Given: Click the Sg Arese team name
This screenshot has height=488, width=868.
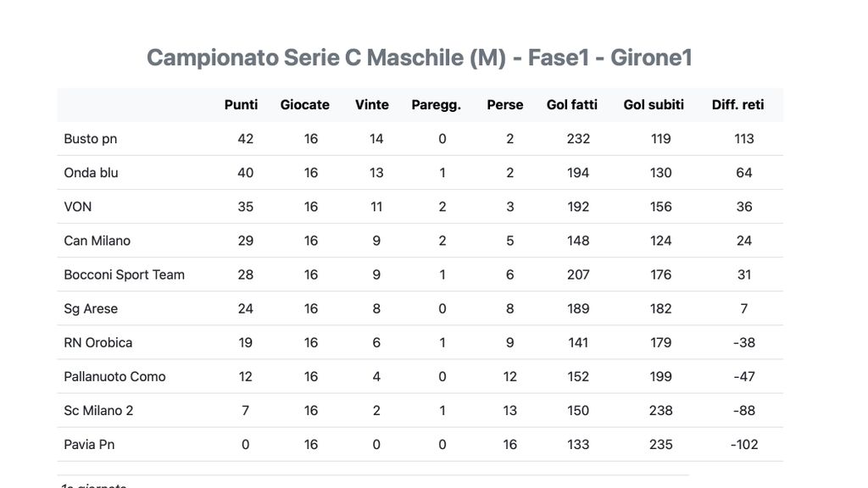Looking at the screenshot, I should [x=91, y=308].
